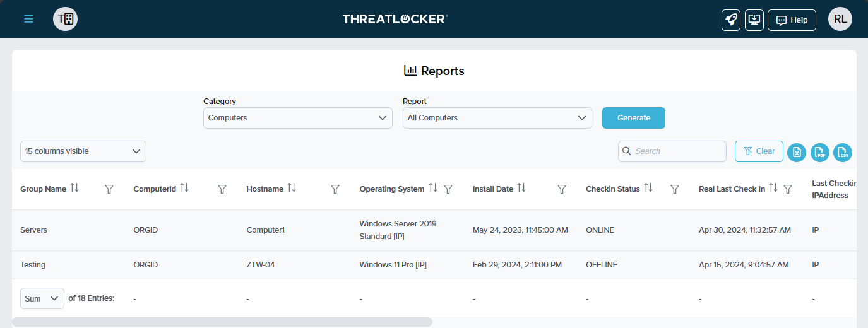Open the Report dropdown showing All Computers

click(497, 118)
